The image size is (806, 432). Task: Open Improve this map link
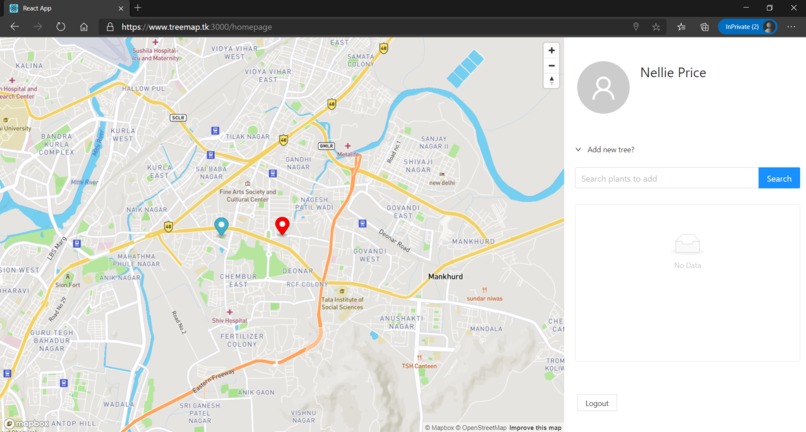pos(535,427)
